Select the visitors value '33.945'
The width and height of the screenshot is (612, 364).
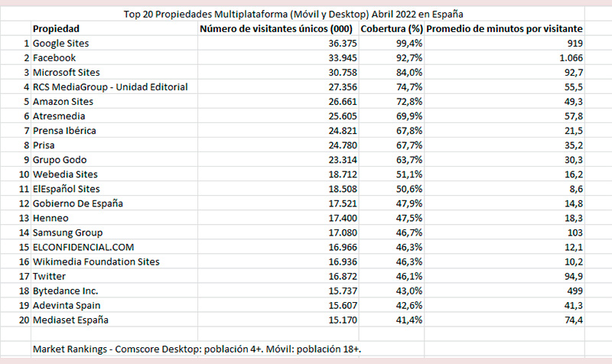(342, 58)
